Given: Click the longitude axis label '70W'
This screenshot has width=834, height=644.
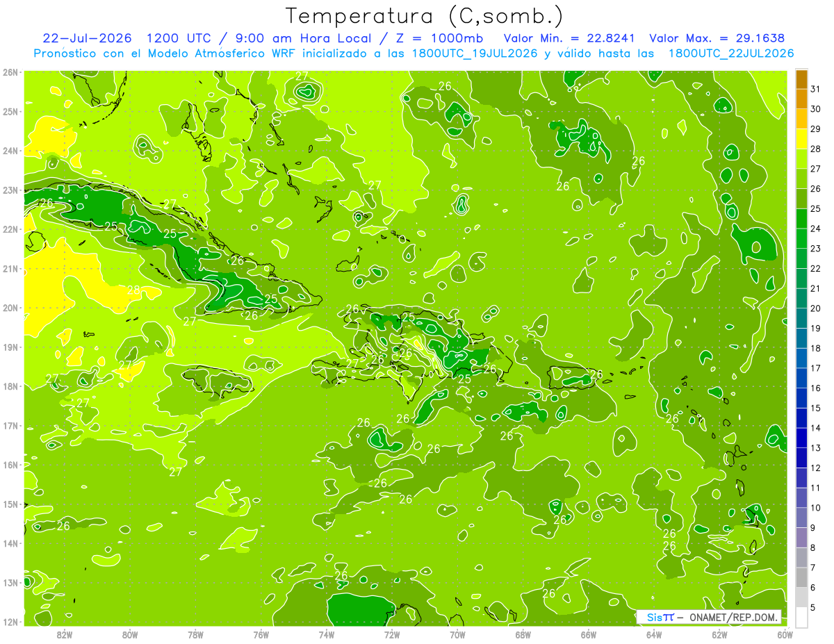Looking at the screenshot, I should (x=457, y=635).
